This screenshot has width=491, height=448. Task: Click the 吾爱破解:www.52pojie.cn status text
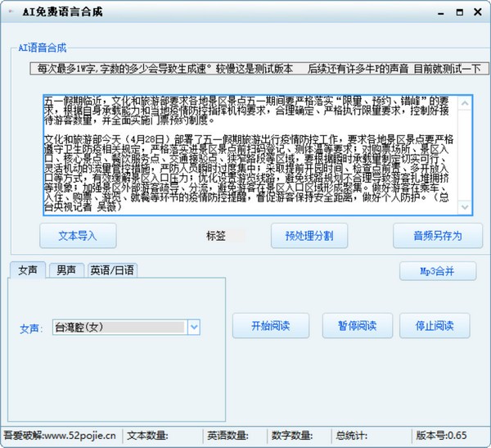click(60, 436)
